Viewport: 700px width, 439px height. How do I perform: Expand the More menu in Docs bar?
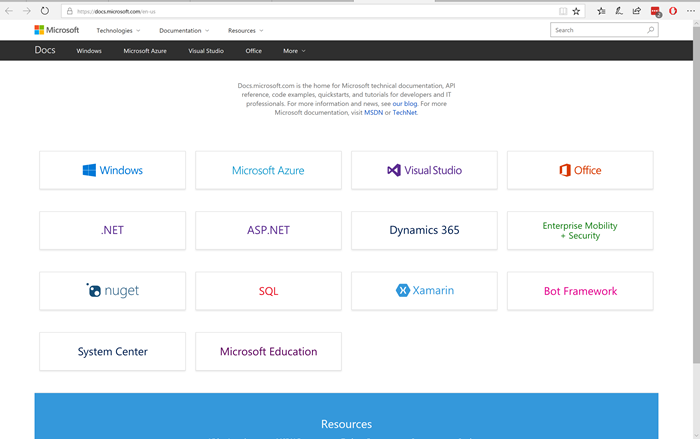(x=294, y=51)
